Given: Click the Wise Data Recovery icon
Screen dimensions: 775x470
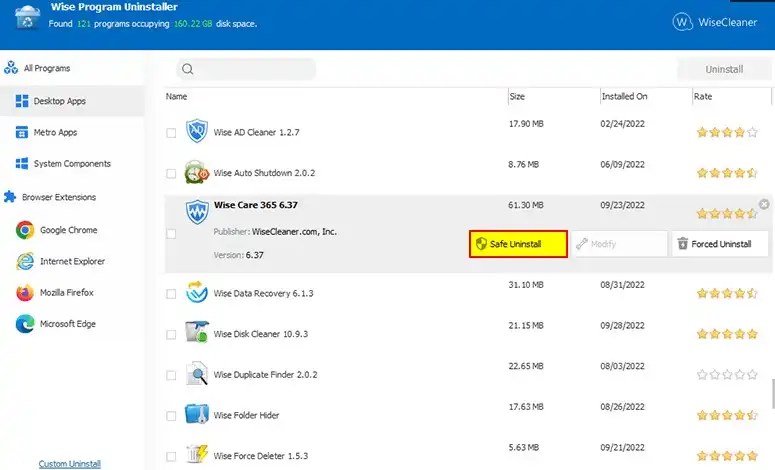Looking at the screenshot, I should coord(197,292).
